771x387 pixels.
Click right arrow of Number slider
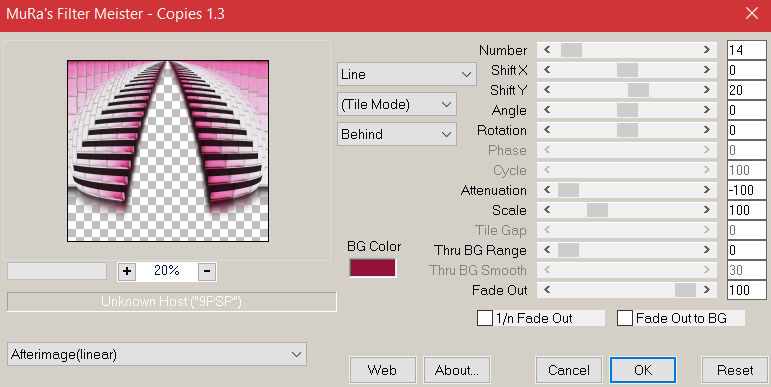[707, 50]
